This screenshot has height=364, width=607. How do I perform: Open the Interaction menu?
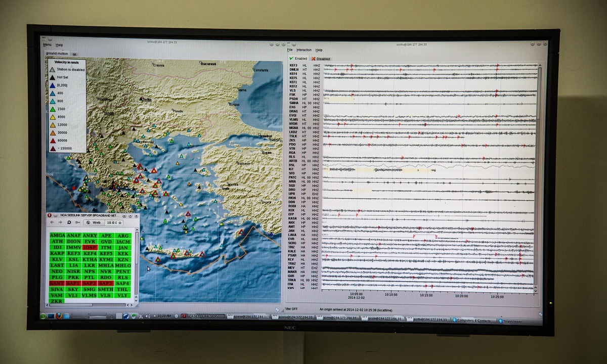[304, 50]
